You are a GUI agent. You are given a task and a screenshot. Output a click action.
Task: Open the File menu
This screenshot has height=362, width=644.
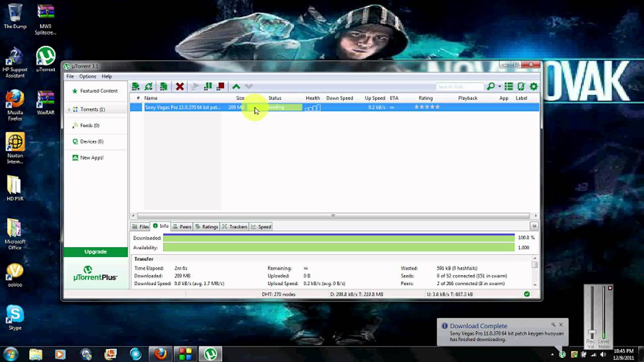tap(70, 76)
